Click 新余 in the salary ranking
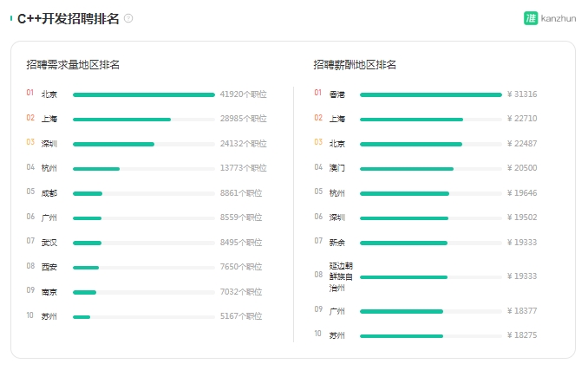The height and width of the screenshot is (383, 588). pyautogui.click(x=336, y=242)
